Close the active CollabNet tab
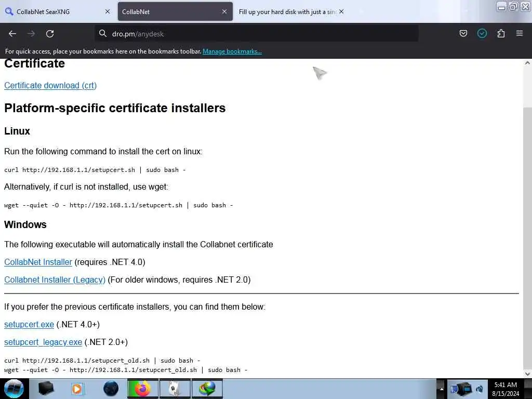 click(224, 11)
